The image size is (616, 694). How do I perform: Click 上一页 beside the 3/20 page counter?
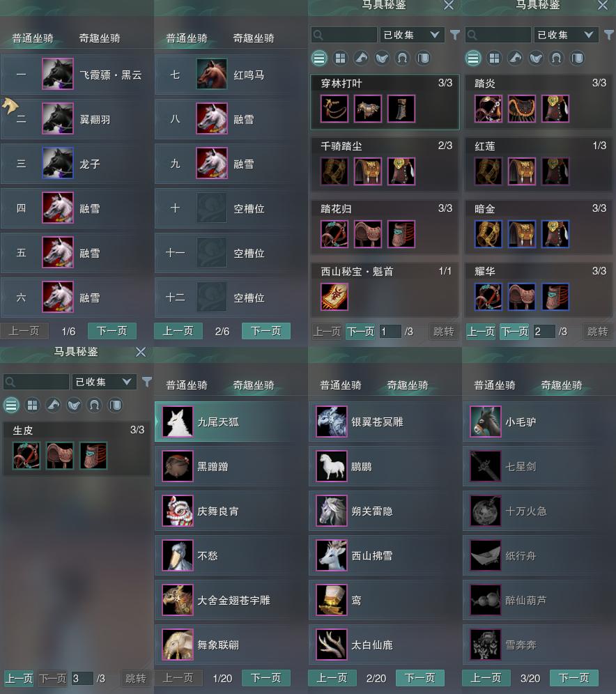486,678
